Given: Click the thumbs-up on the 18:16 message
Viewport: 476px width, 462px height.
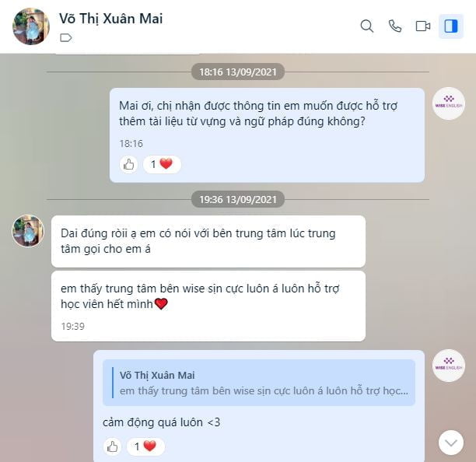Looking at the screenshot, I should 128,165.
